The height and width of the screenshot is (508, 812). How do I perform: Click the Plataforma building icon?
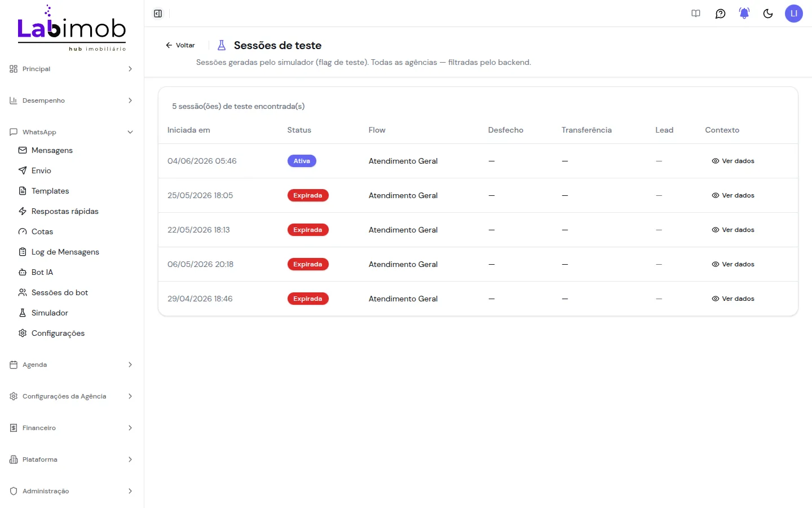pyautogui.click(x=14, y=459)
